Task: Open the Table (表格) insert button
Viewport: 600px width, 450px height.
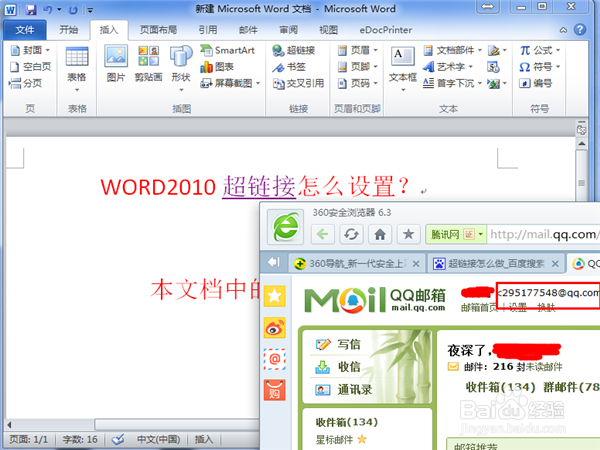Action: (x=77, y=69)
